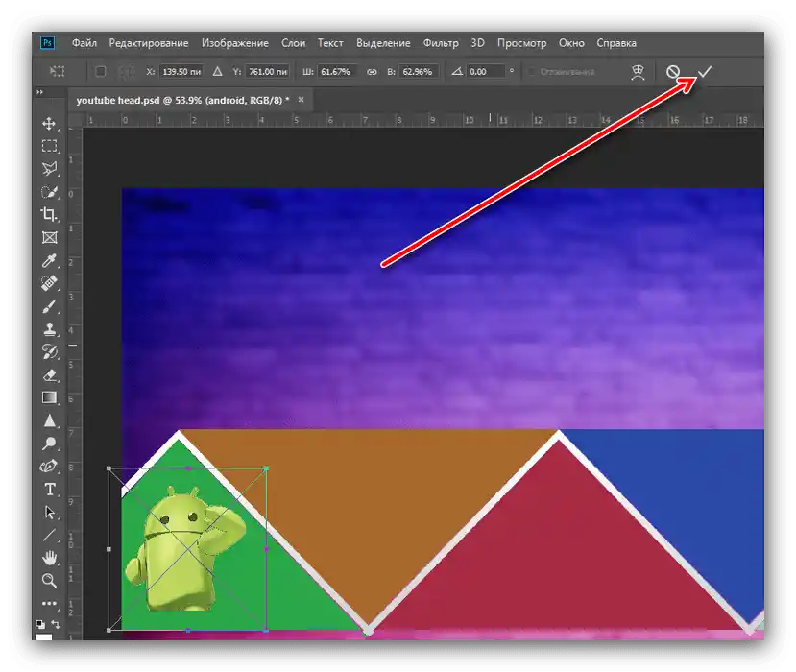Click the width field 61.67%
Screen dimensions: 796x672
point(337,72)
